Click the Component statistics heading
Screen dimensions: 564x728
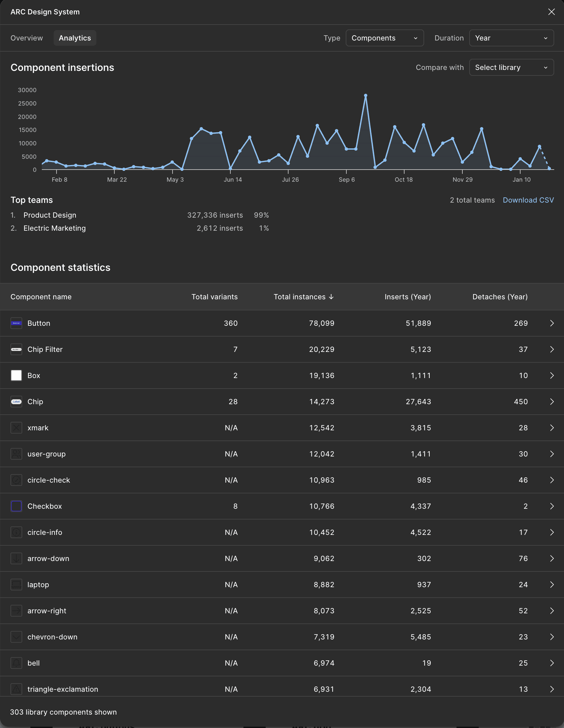pyautogui.click(x=60, y=267)
